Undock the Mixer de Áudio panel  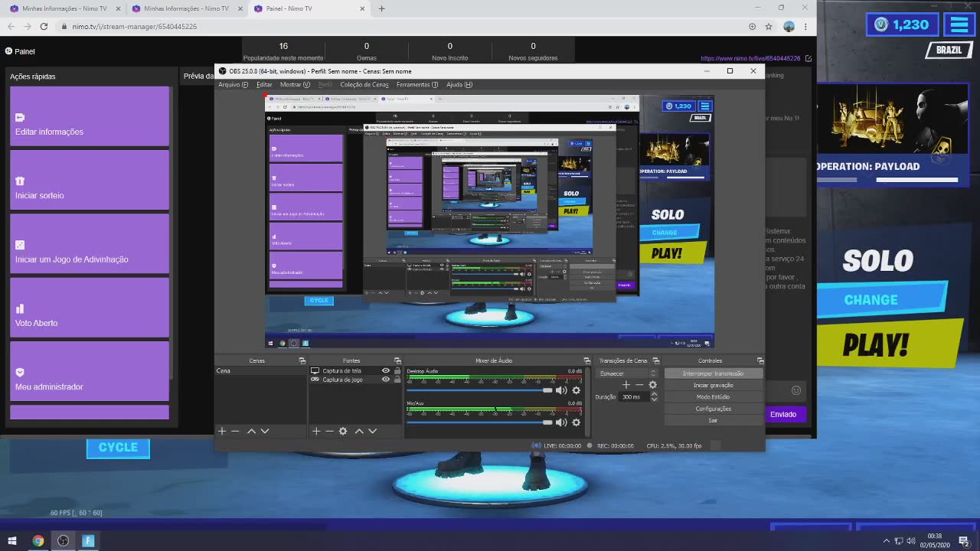(x=587, y=360)
